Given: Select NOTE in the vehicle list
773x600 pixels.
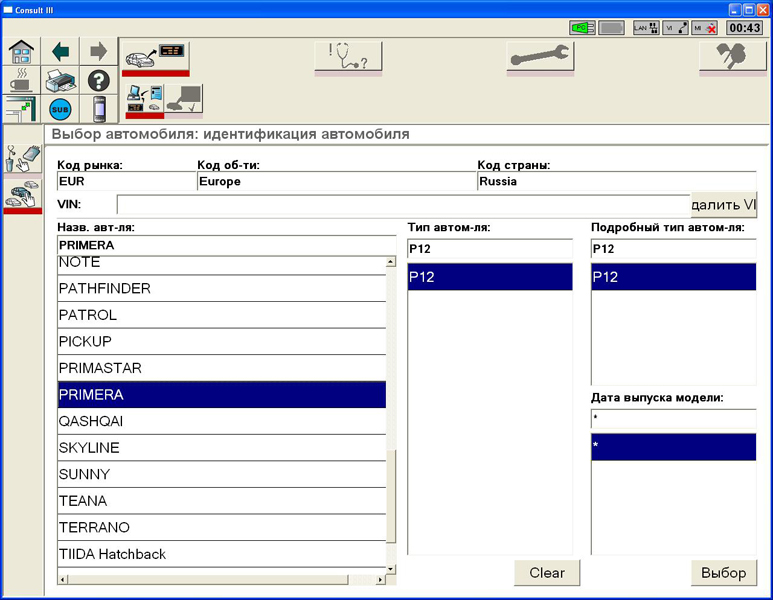Looking at the screenshot, I should (x=222, y=264).
